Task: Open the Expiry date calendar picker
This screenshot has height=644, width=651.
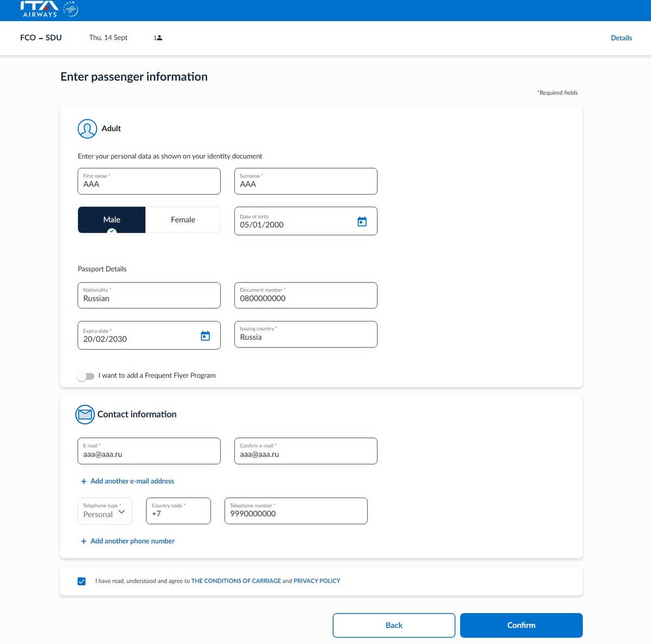Action: 205,336
